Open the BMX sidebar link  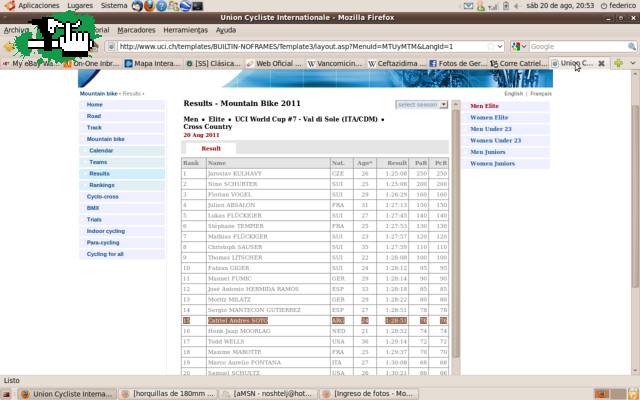coord(93,208)
